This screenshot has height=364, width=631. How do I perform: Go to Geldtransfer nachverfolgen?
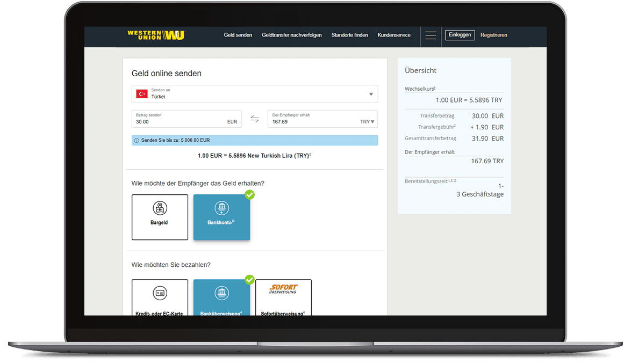(x=291, y=35)
